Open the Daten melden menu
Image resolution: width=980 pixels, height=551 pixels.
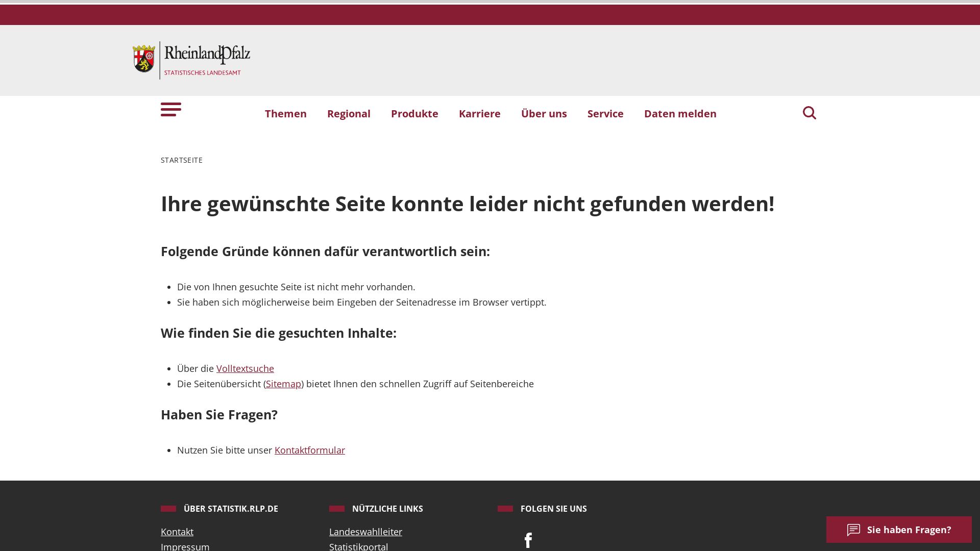(680, 114)
